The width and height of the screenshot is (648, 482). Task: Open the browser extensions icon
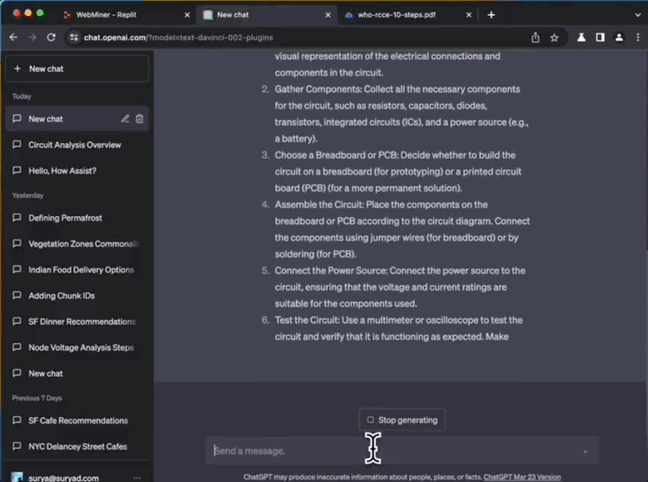pyautogui.click(x=582, y=37)
